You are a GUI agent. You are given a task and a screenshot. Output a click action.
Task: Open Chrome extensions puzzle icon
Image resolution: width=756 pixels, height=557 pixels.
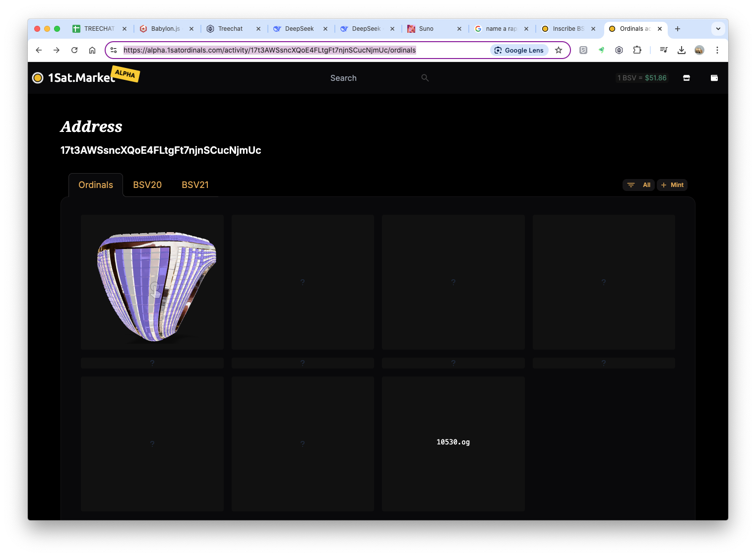point(637,50)
